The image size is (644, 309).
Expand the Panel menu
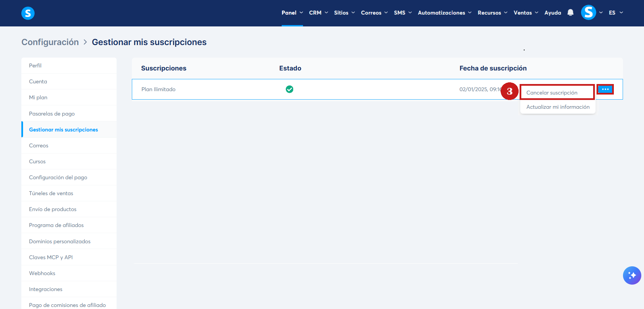pos(292,13)
